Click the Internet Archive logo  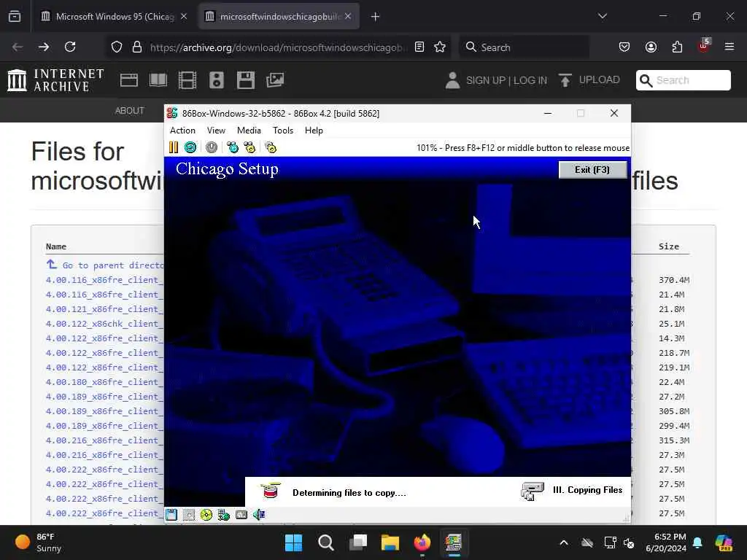[x=56, y=80]
